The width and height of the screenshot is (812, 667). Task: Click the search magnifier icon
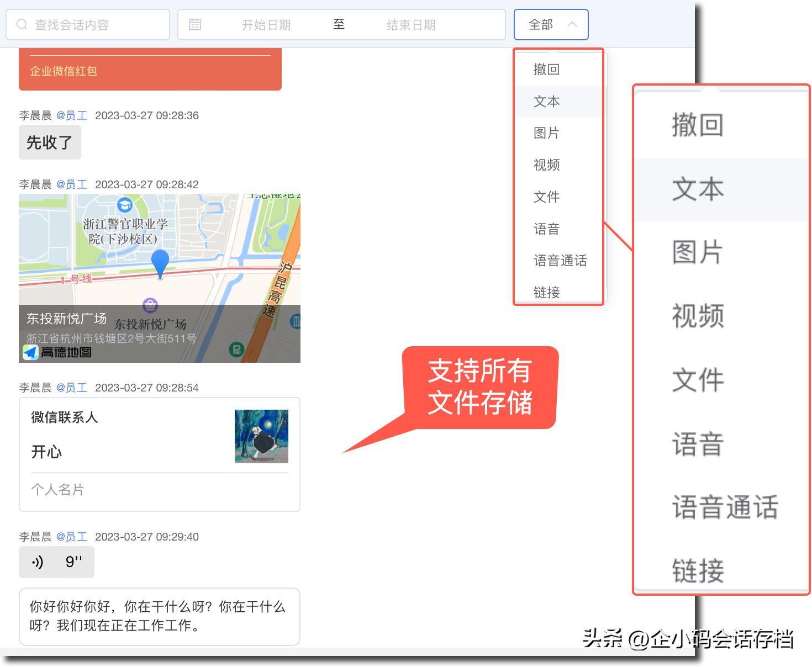(x=22, y=24)
